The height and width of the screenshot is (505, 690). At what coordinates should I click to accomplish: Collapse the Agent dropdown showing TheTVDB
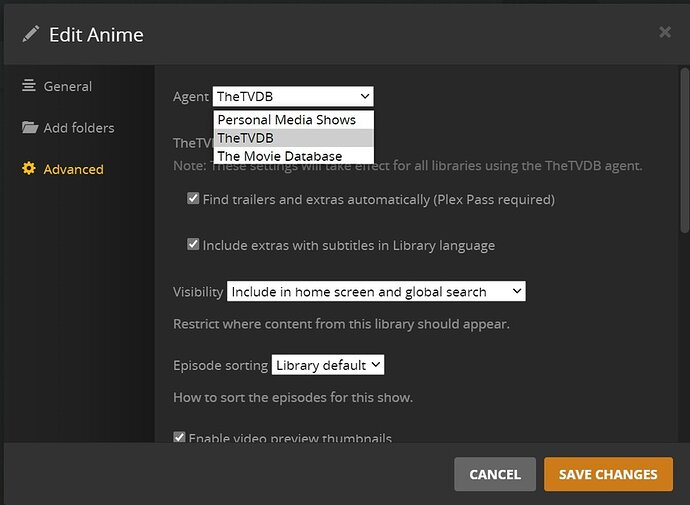(x=293, y=96)
